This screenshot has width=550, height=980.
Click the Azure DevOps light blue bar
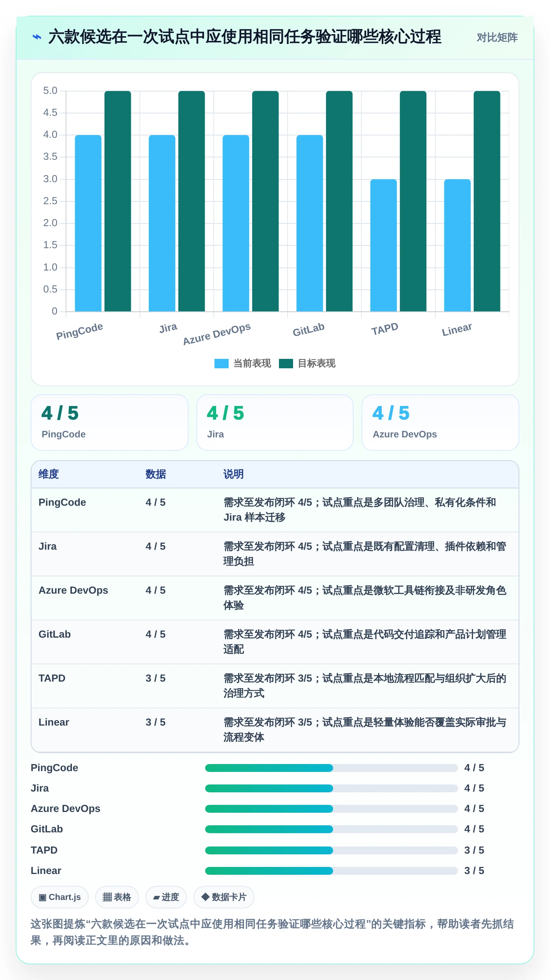tap(236, 223)
